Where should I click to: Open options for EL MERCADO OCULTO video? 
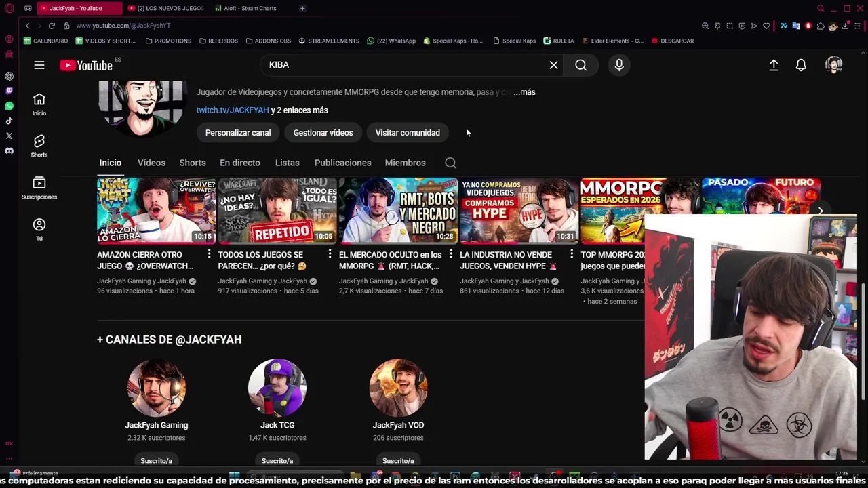450,254
